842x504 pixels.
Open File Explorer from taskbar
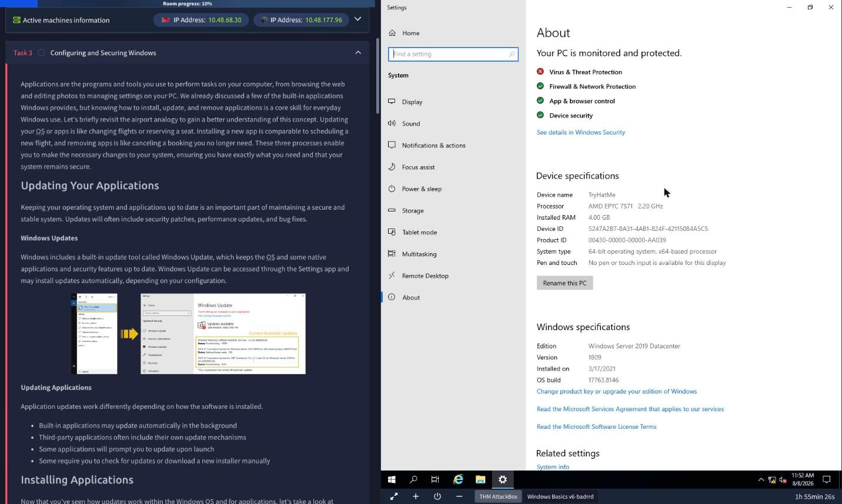pos(480,479)
